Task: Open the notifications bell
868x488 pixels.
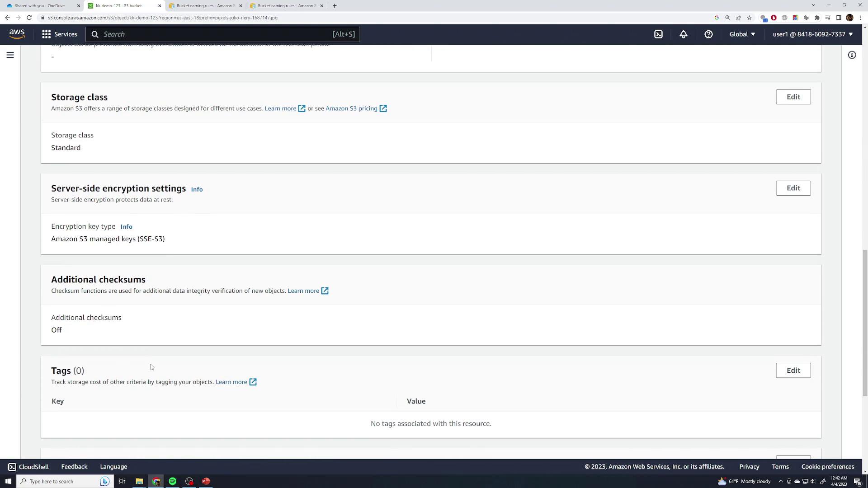Action: (x=683, y=34)
